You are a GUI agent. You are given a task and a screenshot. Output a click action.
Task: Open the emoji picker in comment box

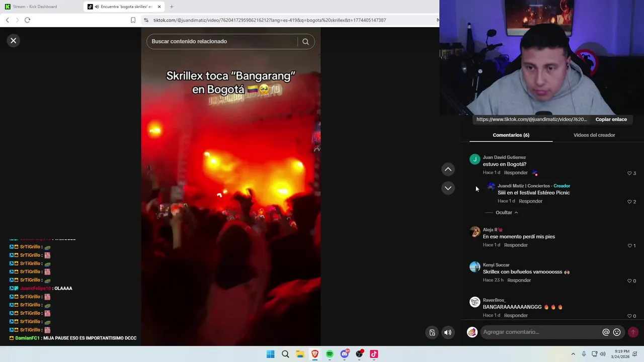click(x=617, y=332)
